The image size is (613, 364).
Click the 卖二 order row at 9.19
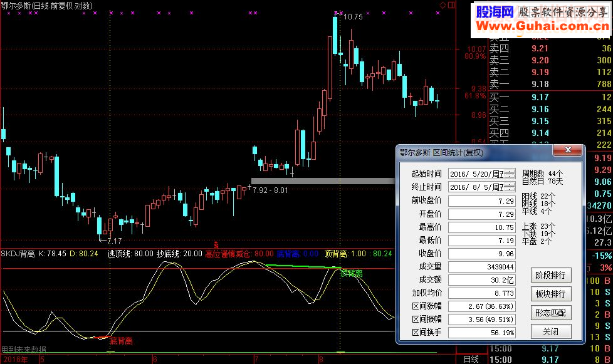(x=550, y=72)
